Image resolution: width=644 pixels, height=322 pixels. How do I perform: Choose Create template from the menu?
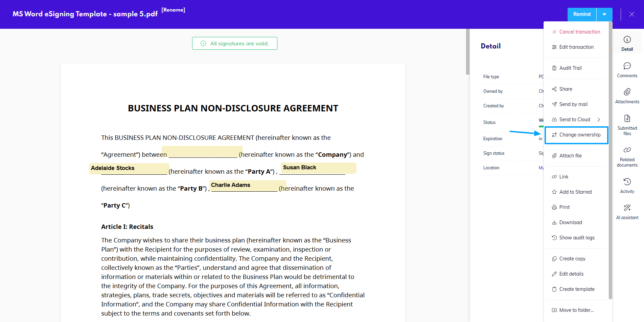pyautogui.click(x=576, y=289)
